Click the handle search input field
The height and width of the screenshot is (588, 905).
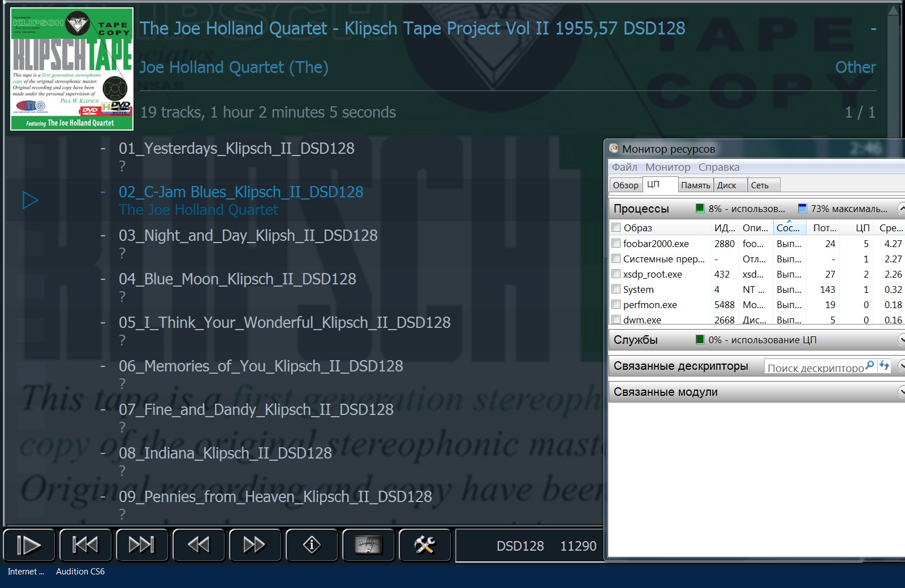[815, 366]
